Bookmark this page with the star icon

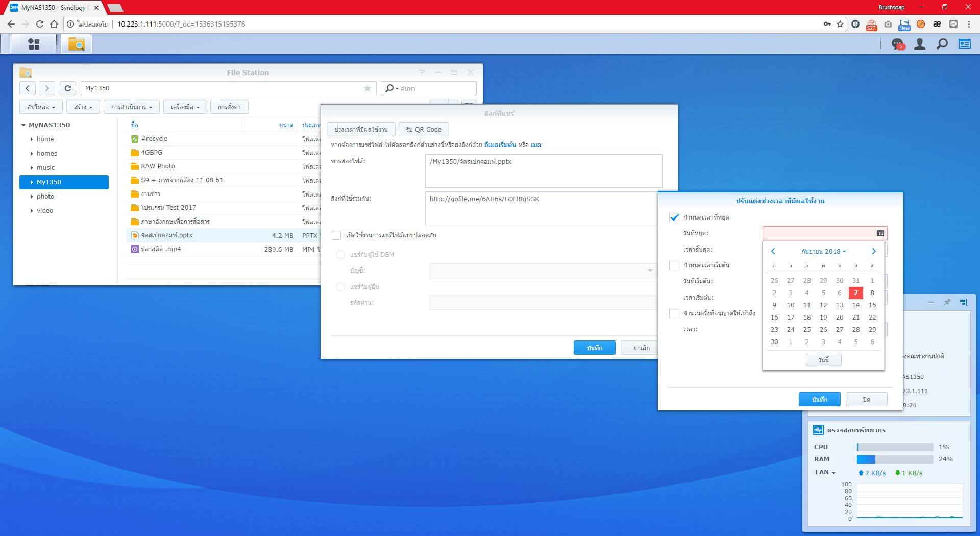840,24
